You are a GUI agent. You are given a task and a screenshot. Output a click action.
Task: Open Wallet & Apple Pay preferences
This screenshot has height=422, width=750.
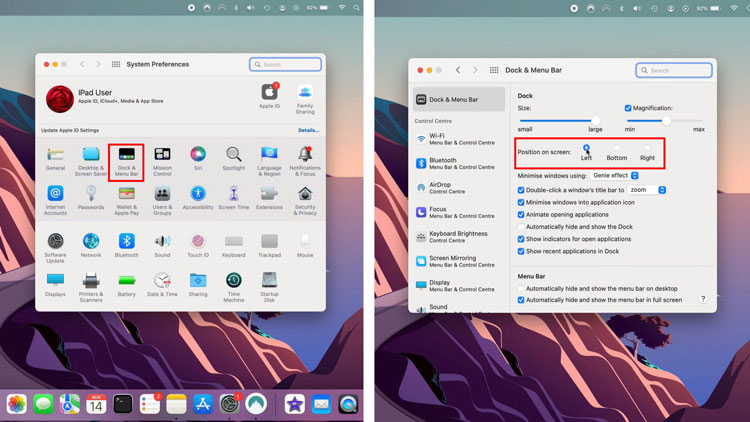point(126,193)
